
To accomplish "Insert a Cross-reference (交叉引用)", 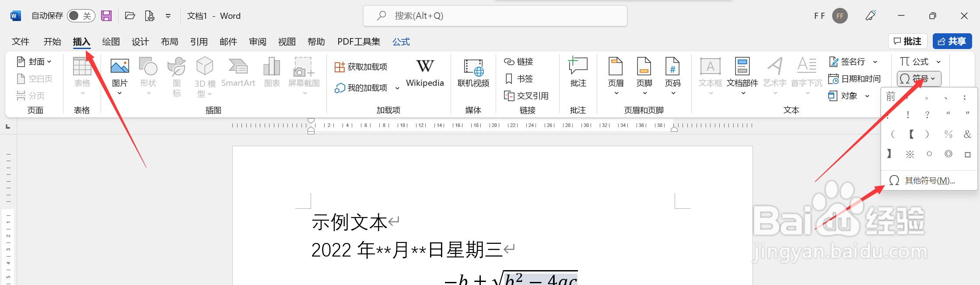I will tap(526, 96).
